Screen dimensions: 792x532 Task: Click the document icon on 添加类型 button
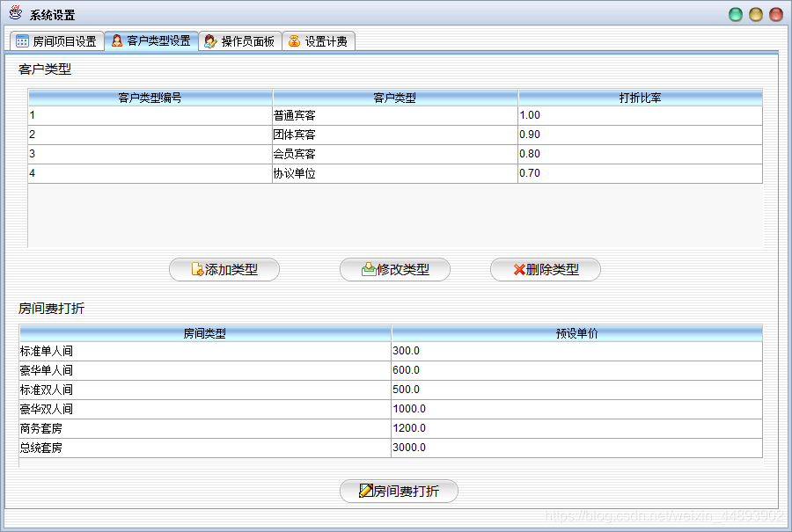[197, 269]
